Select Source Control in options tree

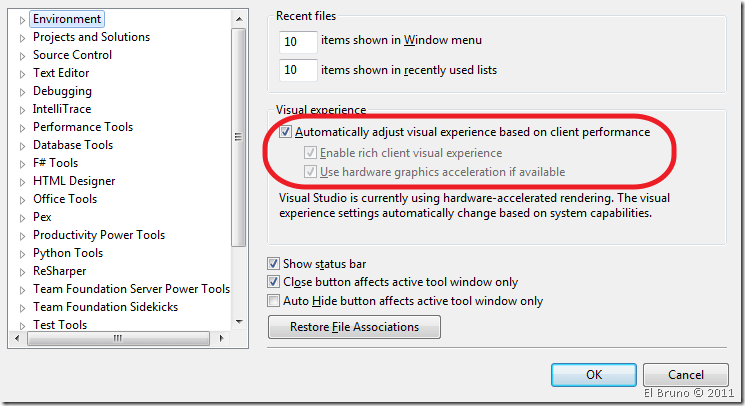click(x=72, y=55)
